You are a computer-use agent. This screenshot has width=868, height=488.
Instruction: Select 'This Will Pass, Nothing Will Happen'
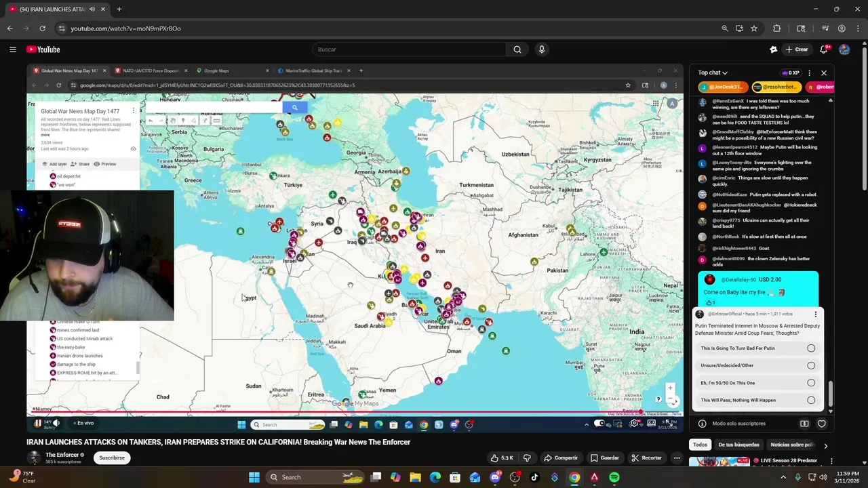757,400
